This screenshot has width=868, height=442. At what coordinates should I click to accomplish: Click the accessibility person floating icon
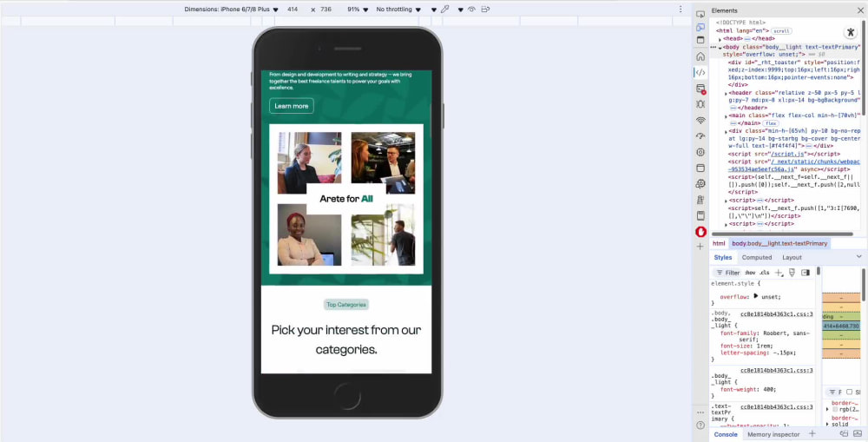point(851,33)
